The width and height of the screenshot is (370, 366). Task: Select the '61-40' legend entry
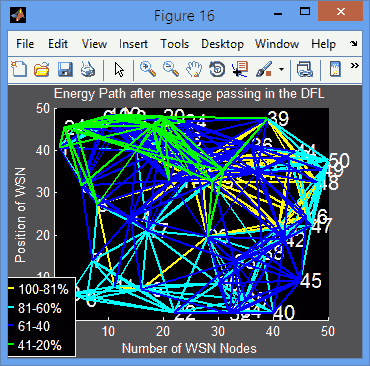(x=34, y=326)
